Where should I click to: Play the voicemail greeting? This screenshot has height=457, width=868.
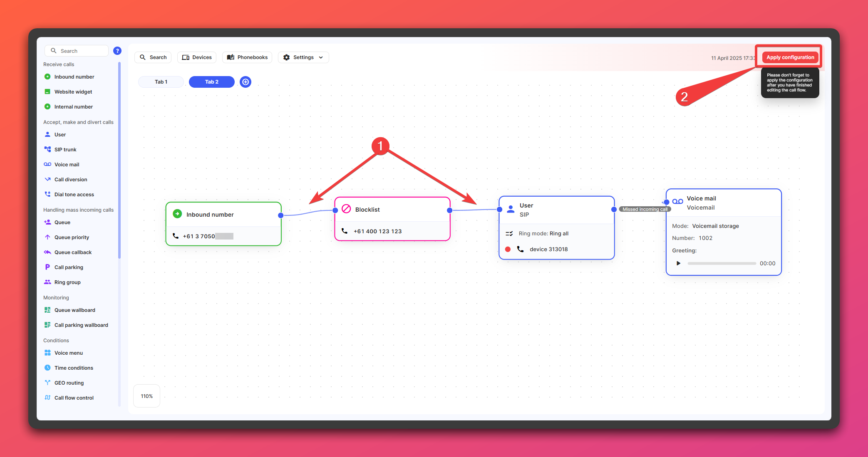[678, 263]
